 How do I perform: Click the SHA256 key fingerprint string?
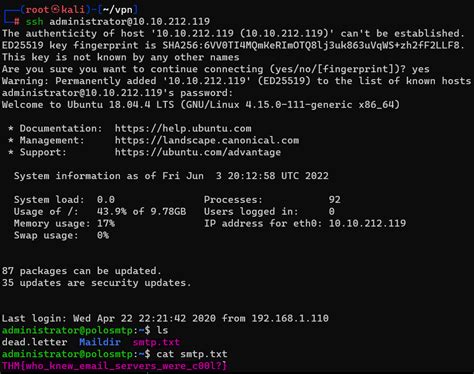coord(313,45)
